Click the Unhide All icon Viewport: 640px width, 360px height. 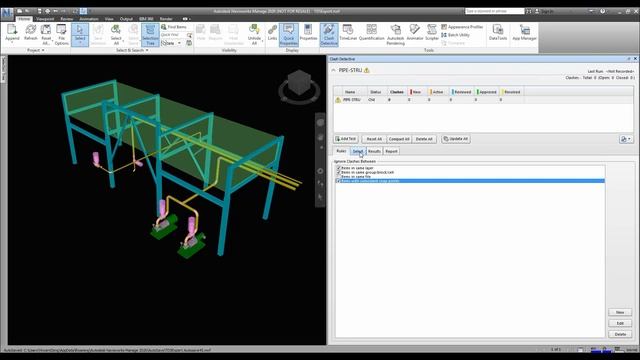tap(254, 29)
